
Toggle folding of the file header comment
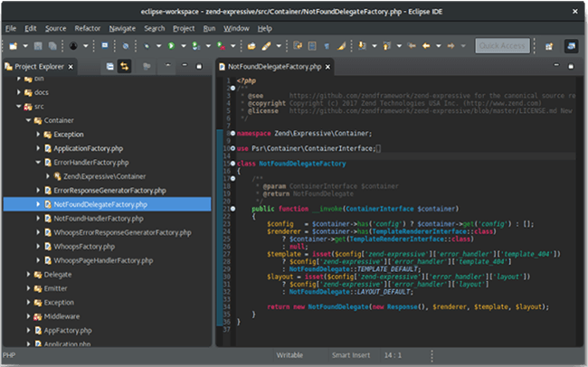[233, 87]
